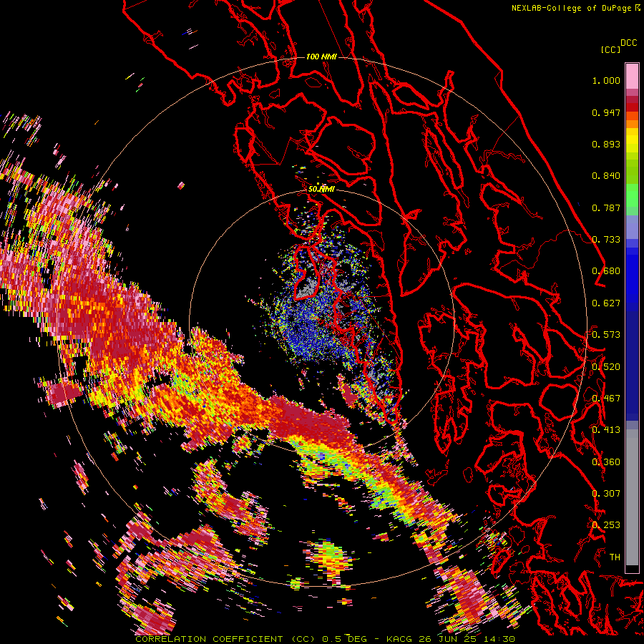The width and height of the screenshot is (644, 644).
Task: Click the 1.000 value on the color scale
Action: (x=606, y=80)
